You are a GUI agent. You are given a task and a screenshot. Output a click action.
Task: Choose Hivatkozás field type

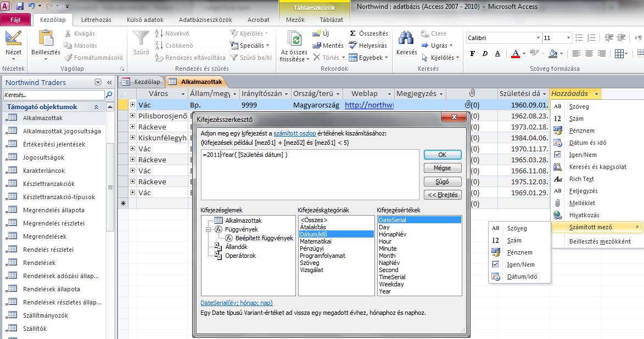(584, 215)
